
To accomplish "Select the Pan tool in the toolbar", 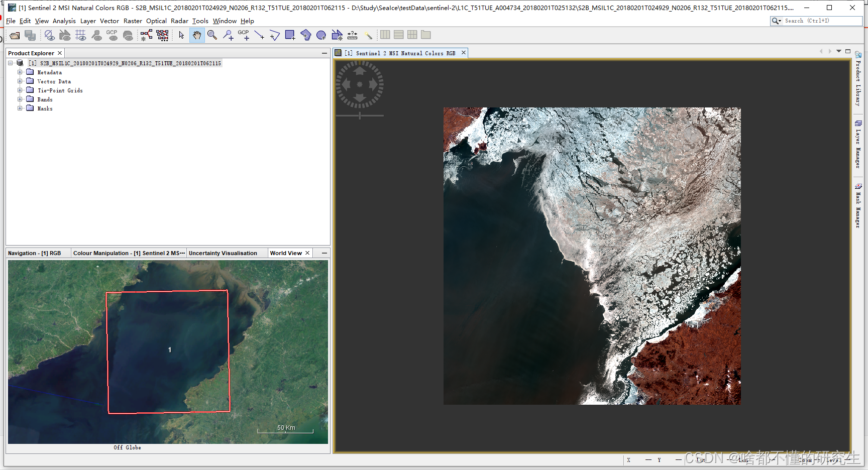I will [197, 35].
